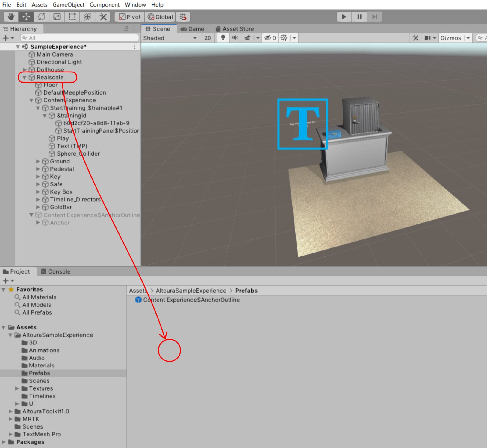Expand the GoldBar object
The image size is (487, 448).
[38, 207]
